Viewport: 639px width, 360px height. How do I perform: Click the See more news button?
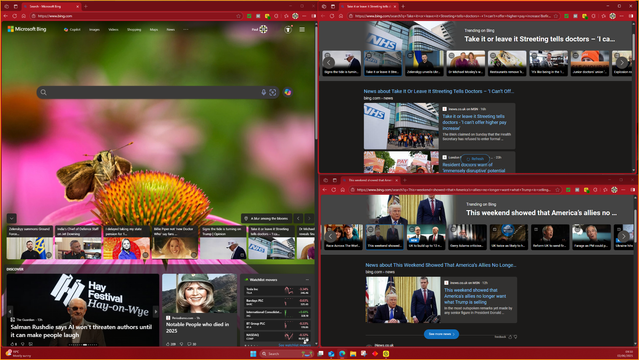click(441, 334)
